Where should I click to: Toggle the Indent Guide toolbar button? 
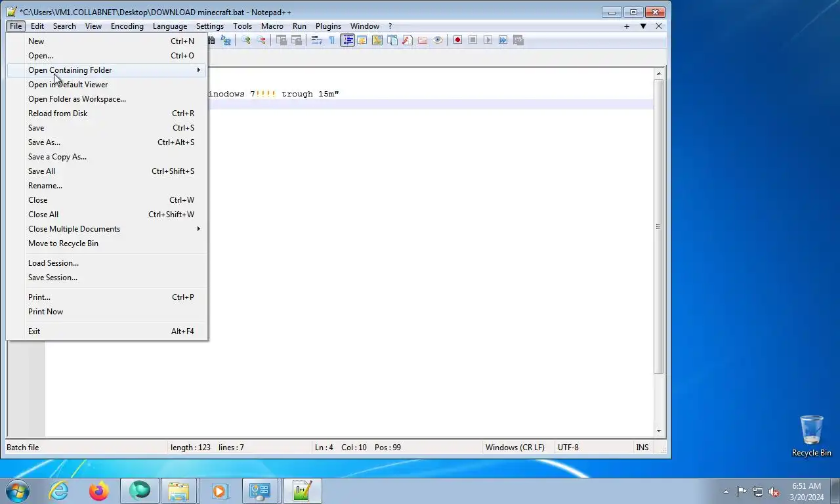(x=347, y=40)
